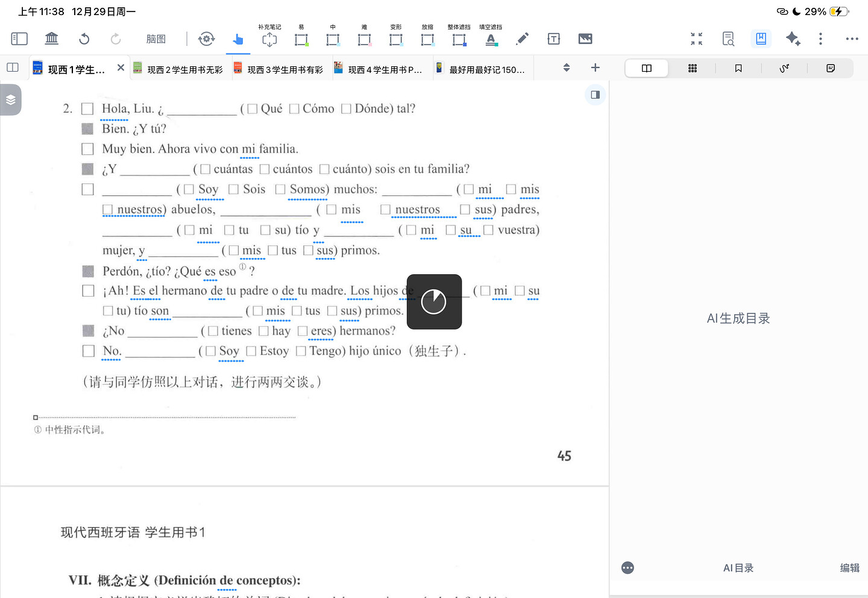This screenshot has height=598, width=868.
Task: Check the Tengo checkbox option
Action: 301,351
